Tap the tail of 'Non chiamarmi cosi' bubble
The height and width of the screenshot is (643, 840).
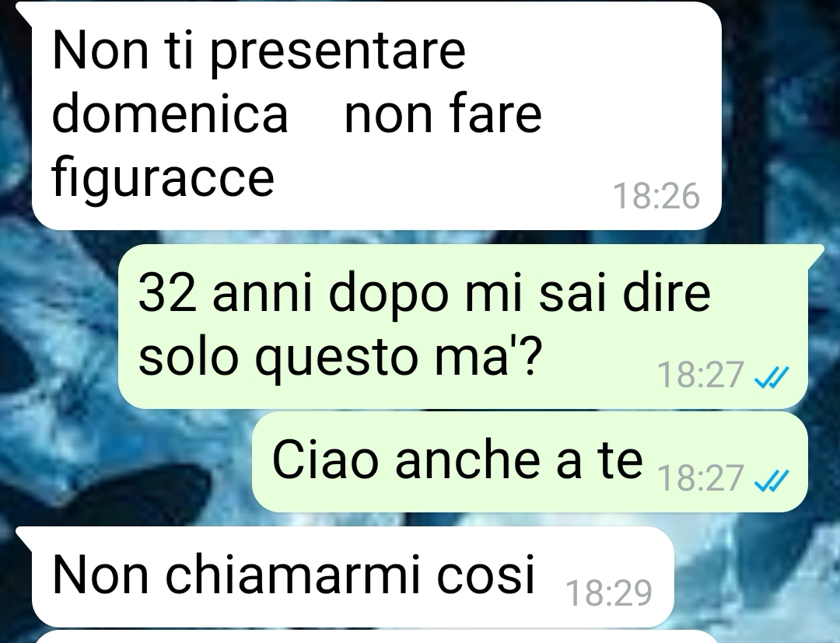coord(24,536)
